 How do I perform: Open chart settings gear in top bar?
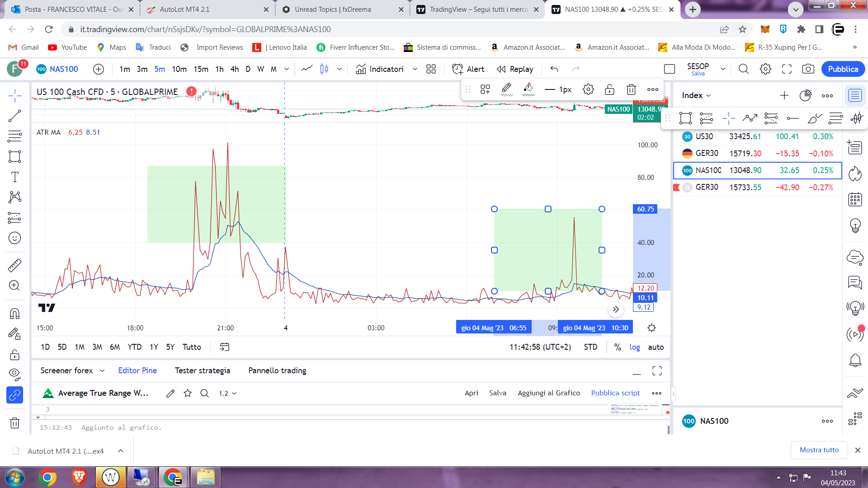[x=766, y=69]
